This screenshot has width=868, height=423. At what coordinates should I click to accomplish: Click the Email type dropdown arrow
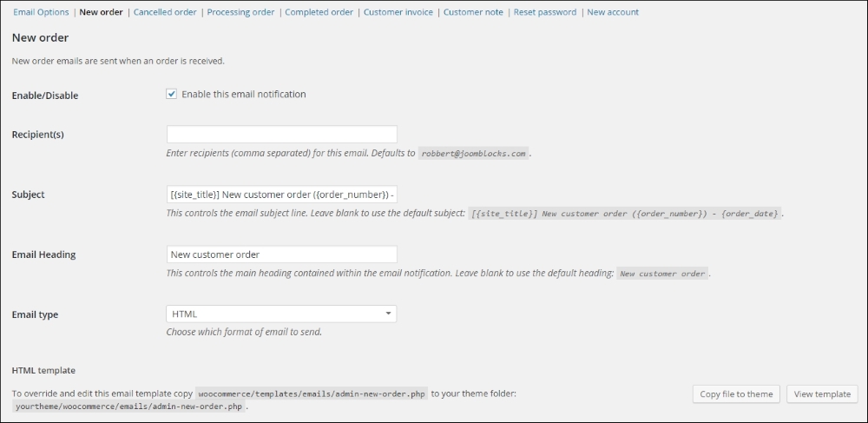click(x=388, y=314)
